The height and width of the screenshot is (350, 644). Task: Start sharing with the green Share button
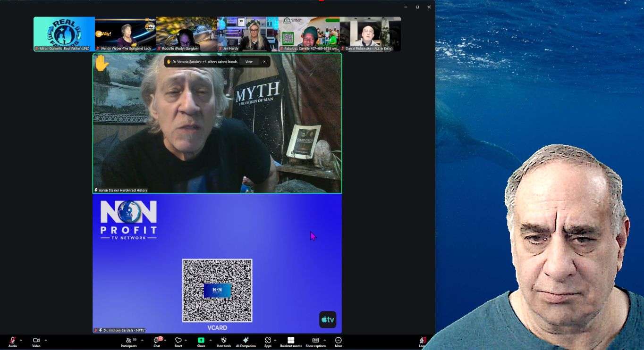201,342
